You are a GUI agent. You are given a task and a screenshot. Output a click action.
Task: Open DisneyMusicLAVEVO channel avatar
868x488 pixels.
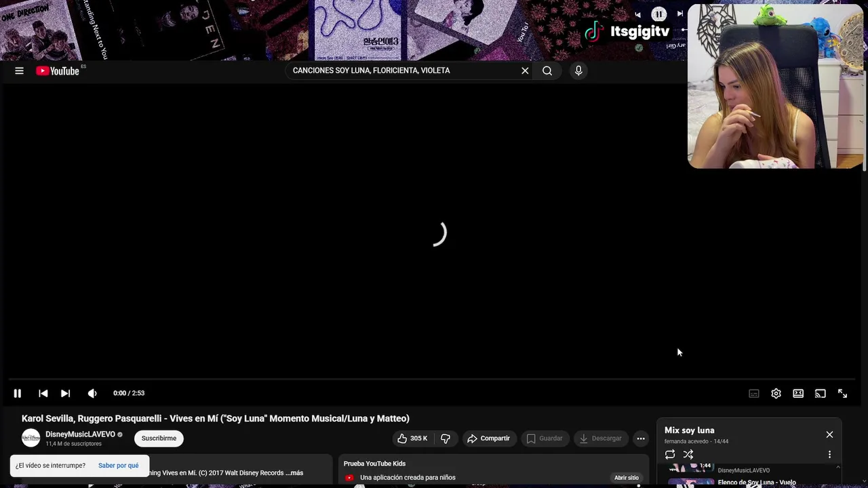point(31,438)
